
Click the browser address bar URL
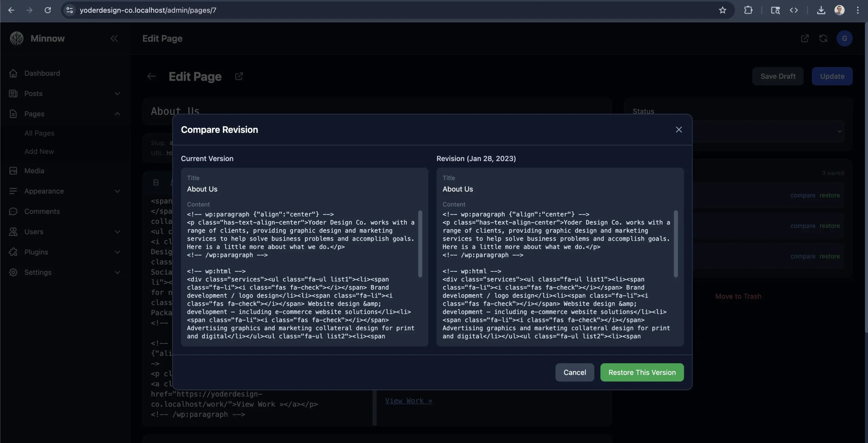coord(148,10)
